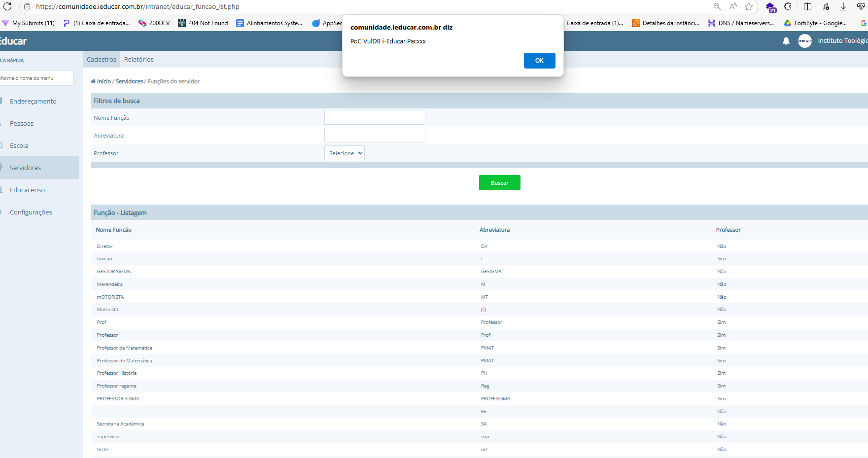
Task: Click the address bar URL
Action: click(138, 6)
